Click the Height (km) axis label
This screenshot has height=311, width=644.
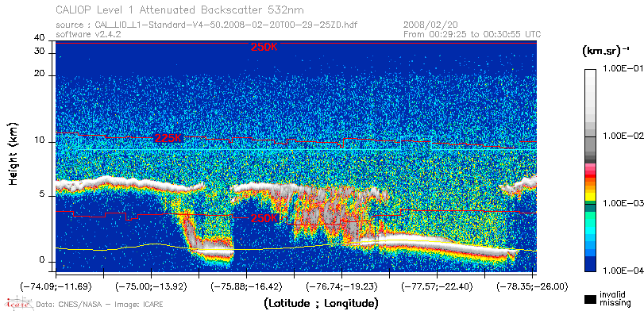click(x=13, y=153)
